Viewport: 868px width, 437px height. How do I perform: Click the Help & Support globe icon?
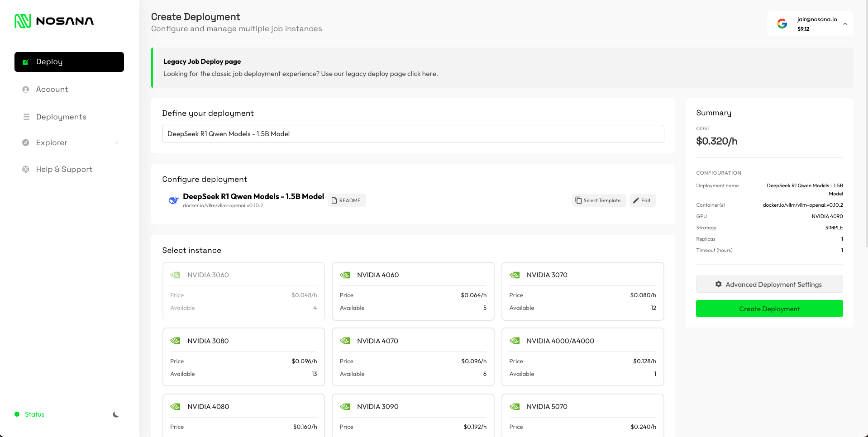[26, 169]
